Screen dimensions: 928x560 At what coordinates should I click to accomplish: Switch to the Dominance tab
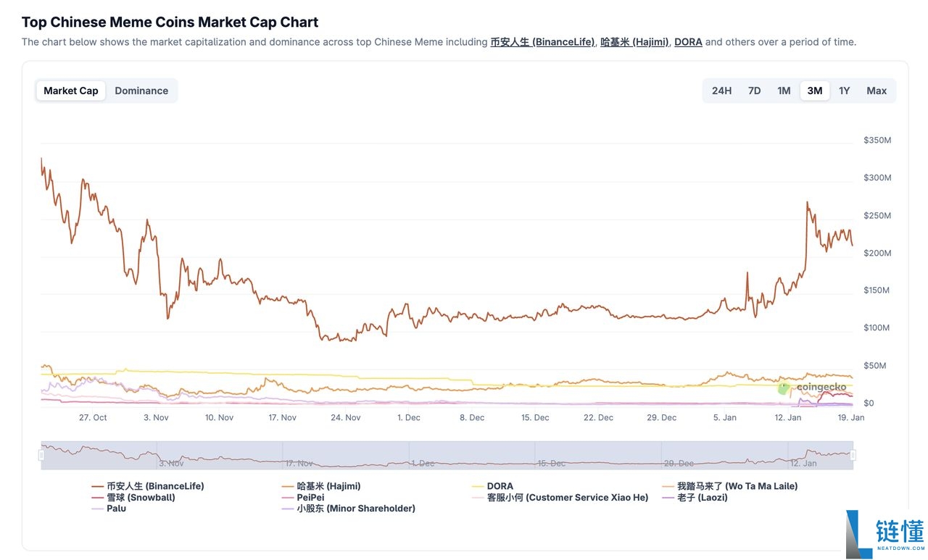click(141, 91)
